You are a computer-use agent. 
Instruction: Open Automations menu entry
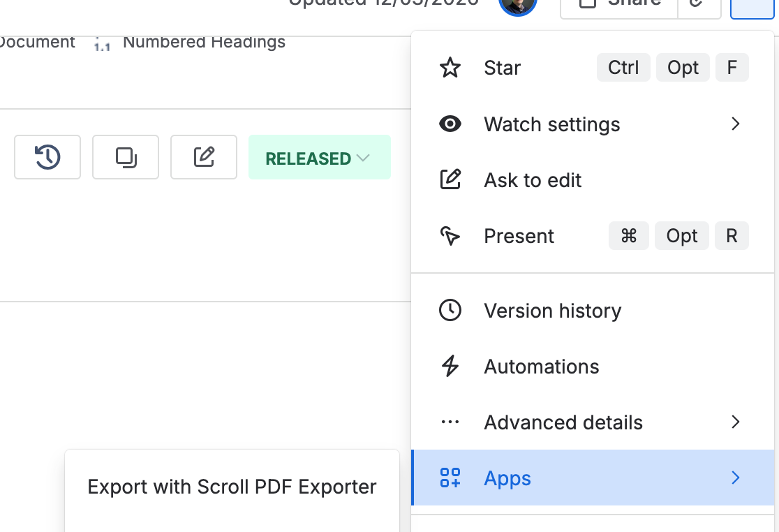593,367
